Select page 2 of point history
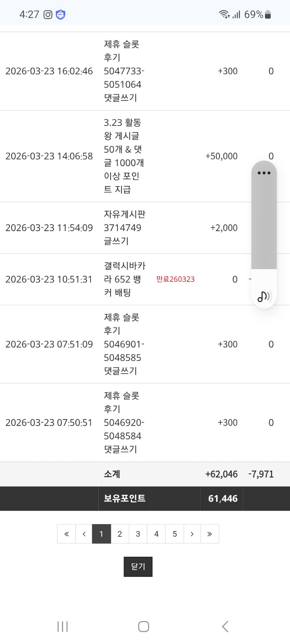 pyautogui.click(x=120, y=534)
